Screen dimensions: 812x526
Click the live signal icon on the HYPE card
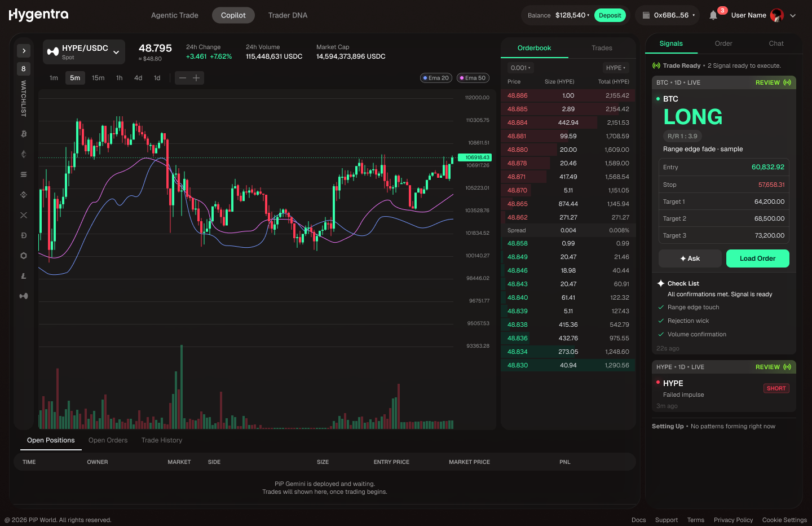787,367
